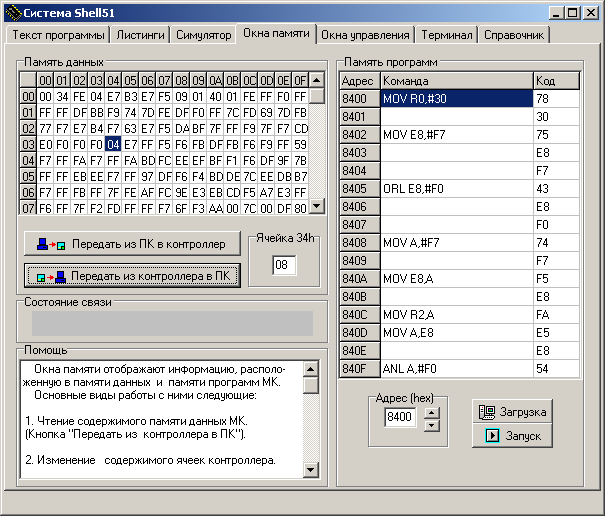
Task: Click data memory row header 05
Action: tap(28, 177)
